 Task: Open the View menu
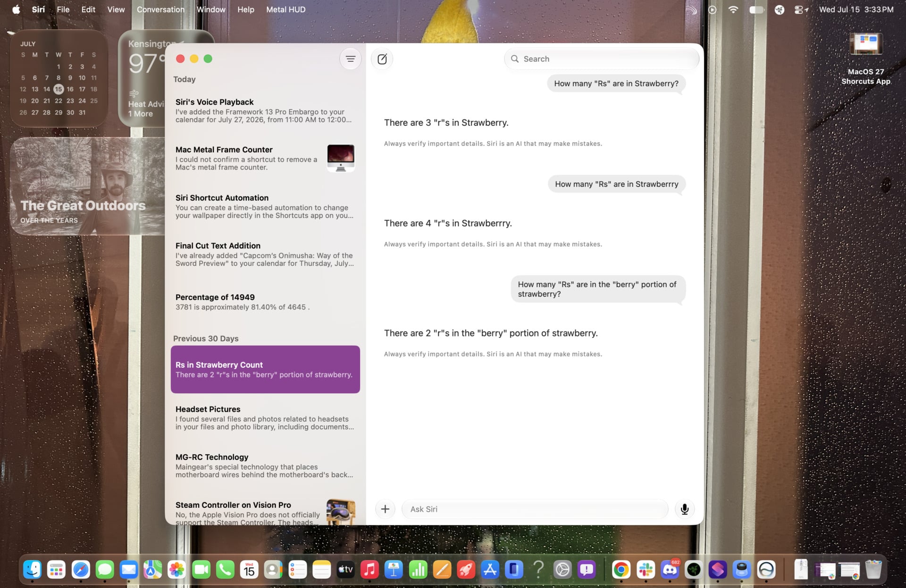(116, 9)
